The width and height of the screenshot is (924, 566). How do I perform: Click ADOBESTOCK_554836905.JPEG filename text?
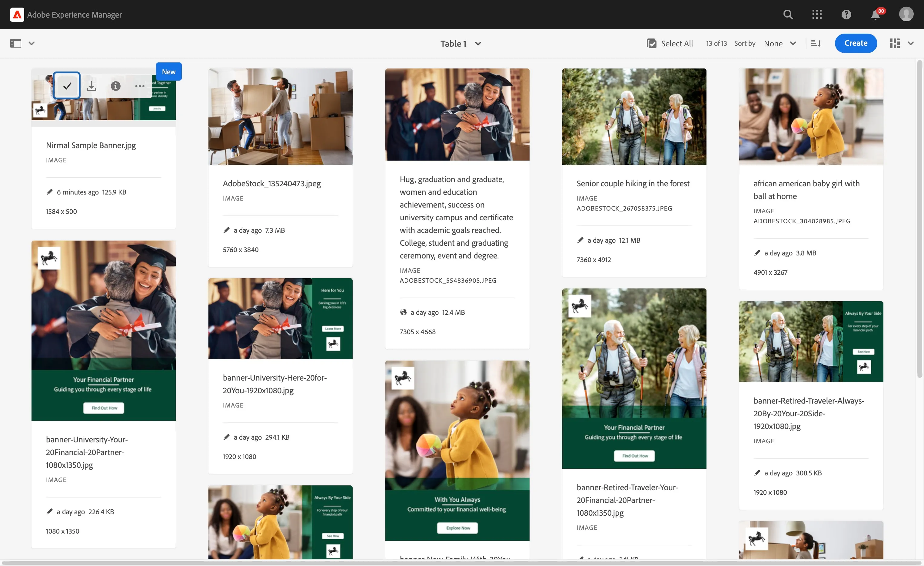tap(448, 281)
